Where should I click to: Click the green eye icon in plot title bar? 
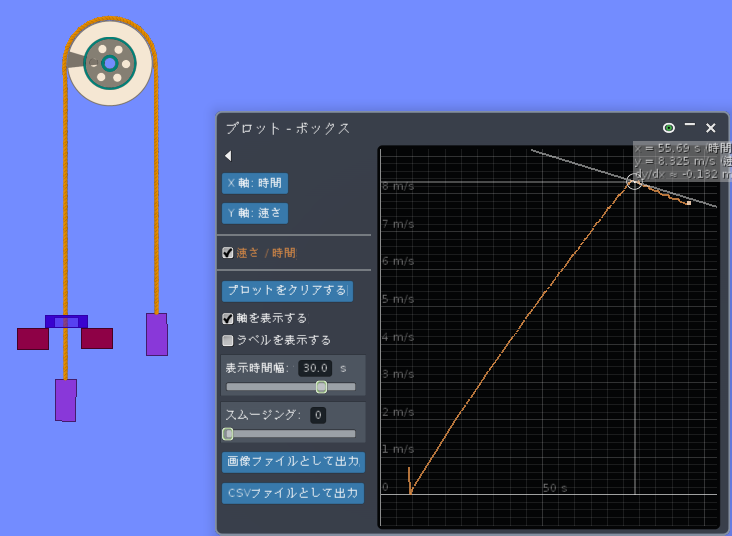click(x=669, y=128)
